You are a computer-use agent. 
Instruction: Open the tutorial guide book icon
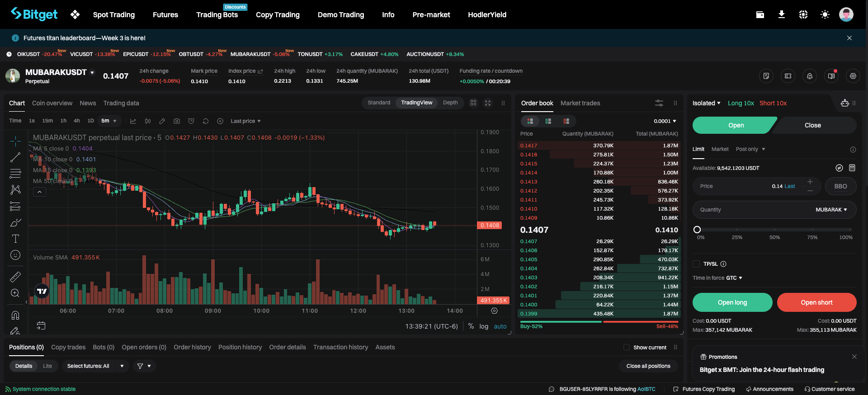[x=831, y=76]
